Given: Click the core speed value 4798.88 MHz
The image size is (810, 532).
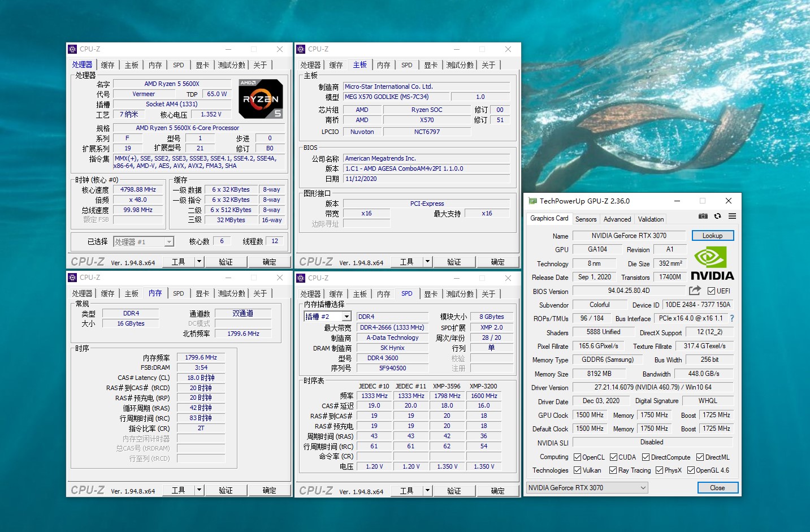Looking at the screenshot, I should tap(138, 189).
